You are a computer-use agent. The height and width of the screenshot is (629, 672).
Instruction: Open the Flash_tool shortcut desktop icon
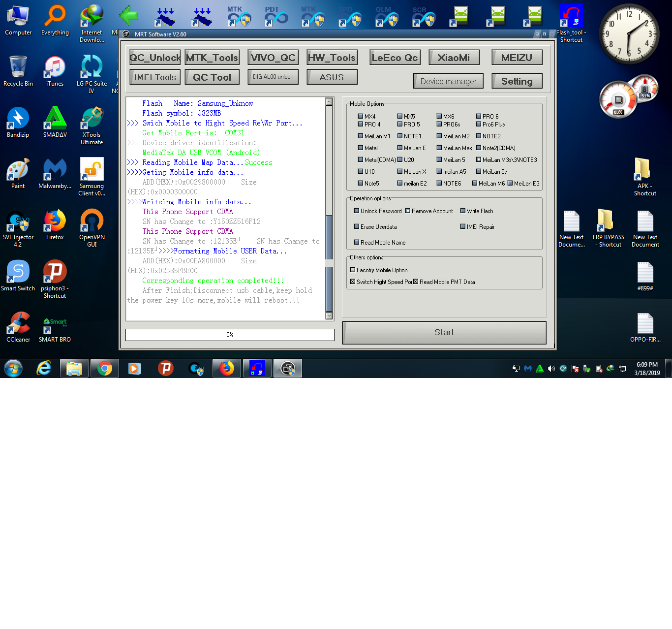571,23
